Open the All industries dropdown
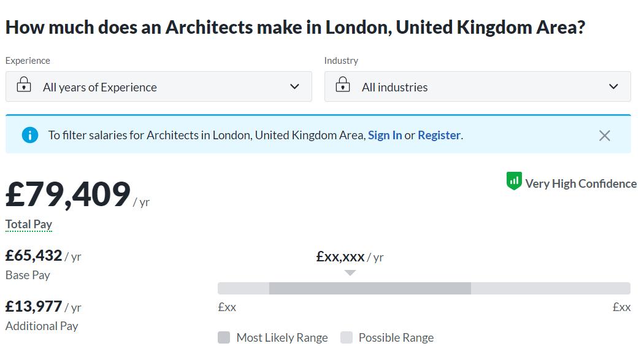The width and height of the screenshot is (644, 354). (x=477, y=87)
